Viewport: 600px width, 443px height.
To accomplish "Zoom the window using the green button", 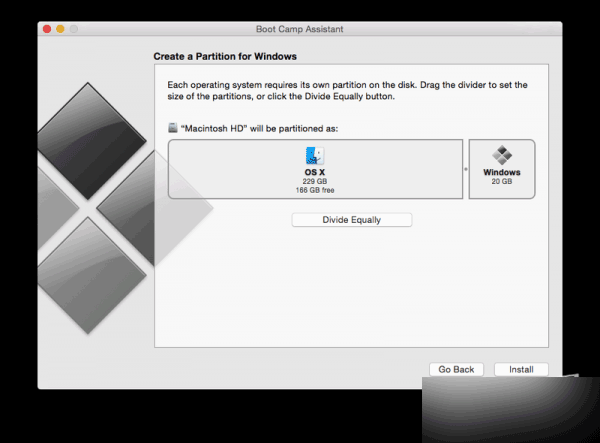I will tap(74, 30).
